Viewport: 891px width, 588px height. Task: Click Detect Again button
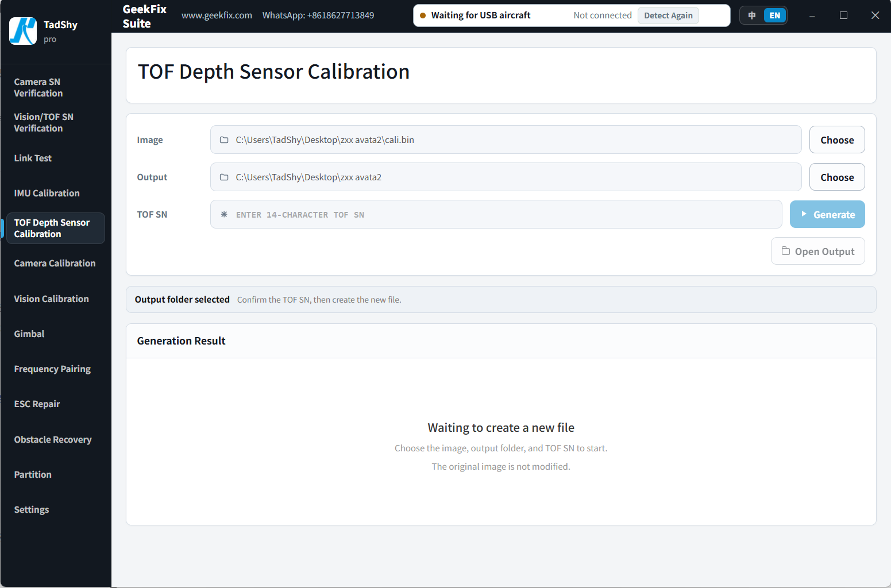(x=668, y=16)
